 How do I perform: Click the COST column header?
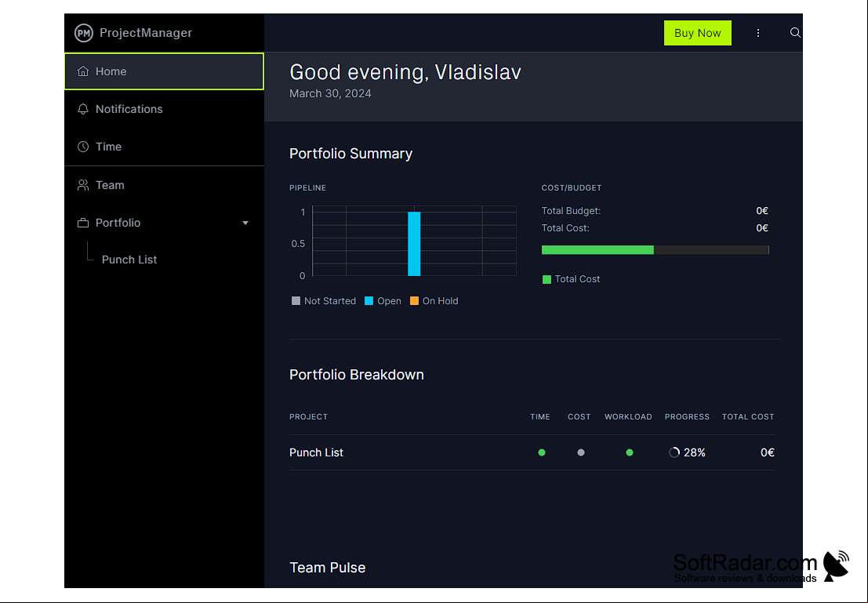(579, 416)
